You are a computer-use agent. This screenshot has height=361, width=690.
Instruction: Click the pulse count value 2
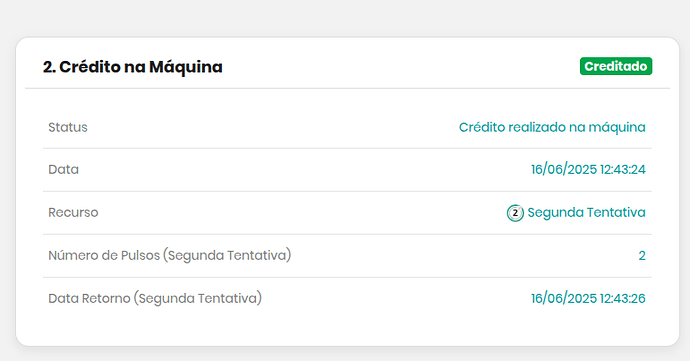pos(642,256)
